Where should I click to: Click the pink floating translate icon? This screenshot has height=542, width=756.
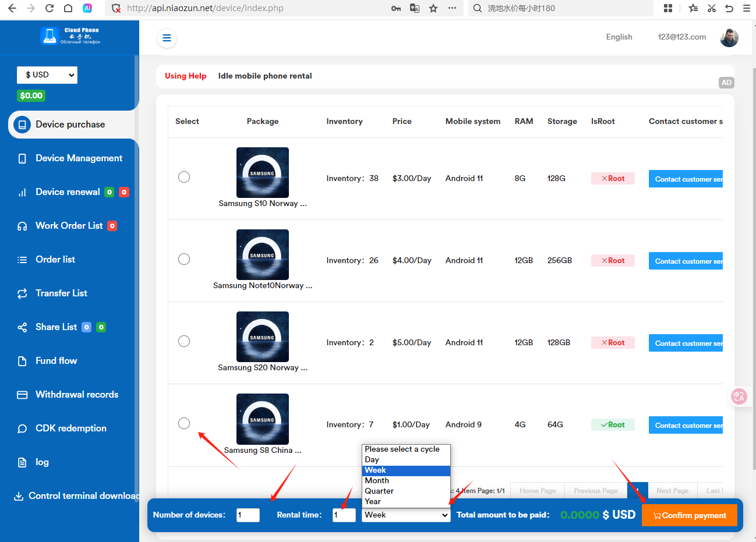(739, 396)
